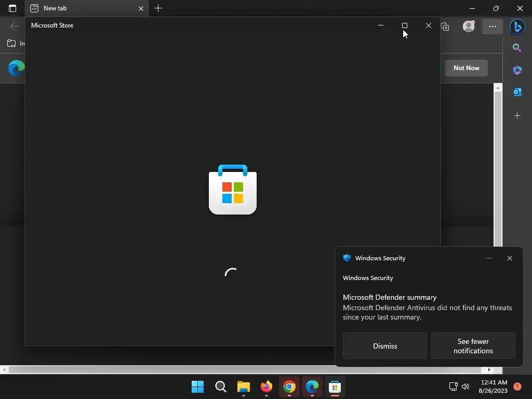Close the Windows Security notification toast
532x399 pixels.
509,258
